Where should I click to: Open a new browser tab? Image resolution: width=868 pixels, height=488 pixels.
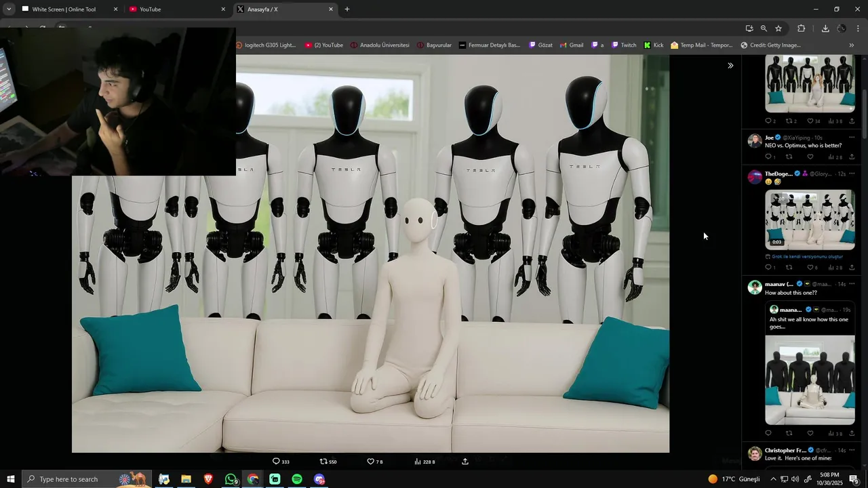pos(347,9)
